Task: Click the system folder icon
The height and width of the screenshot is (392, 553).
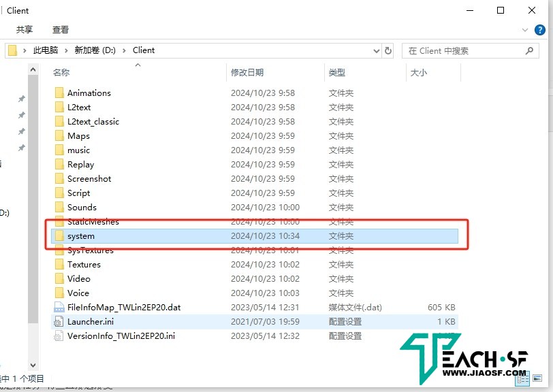Action: [x=59, y=236]
